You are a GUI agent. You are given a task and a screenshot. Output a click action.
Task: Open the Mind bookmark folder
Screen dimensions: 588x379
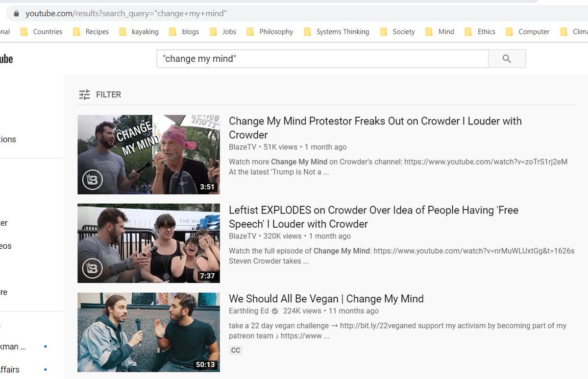click(440, 31)
